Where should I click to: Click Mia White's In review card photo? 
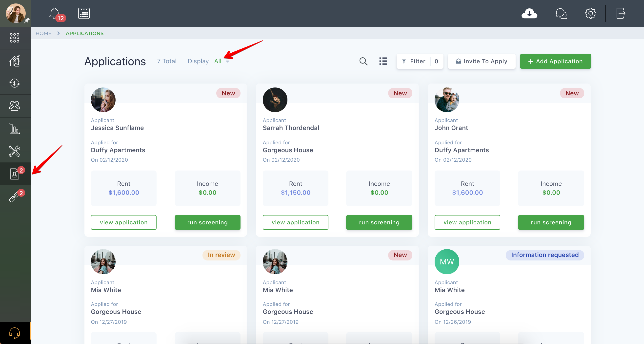click(103, 262)
